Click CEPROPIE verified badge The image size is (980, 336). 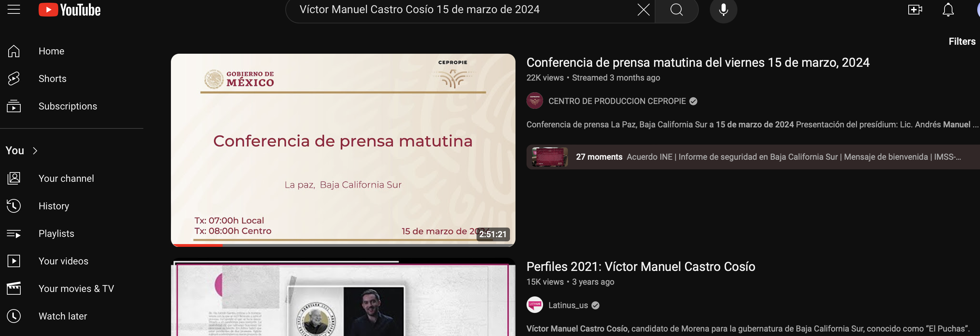[x=693, y=101]
